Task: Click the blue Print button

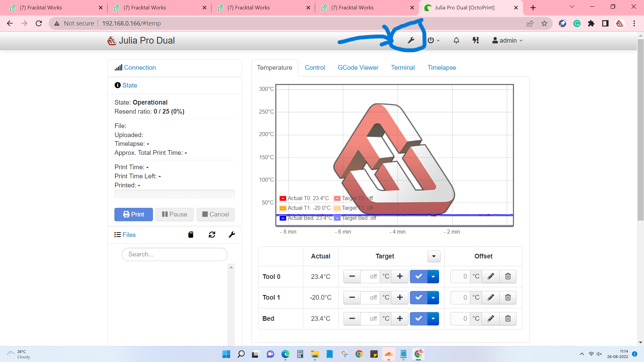Action: [x=133, y=215]
